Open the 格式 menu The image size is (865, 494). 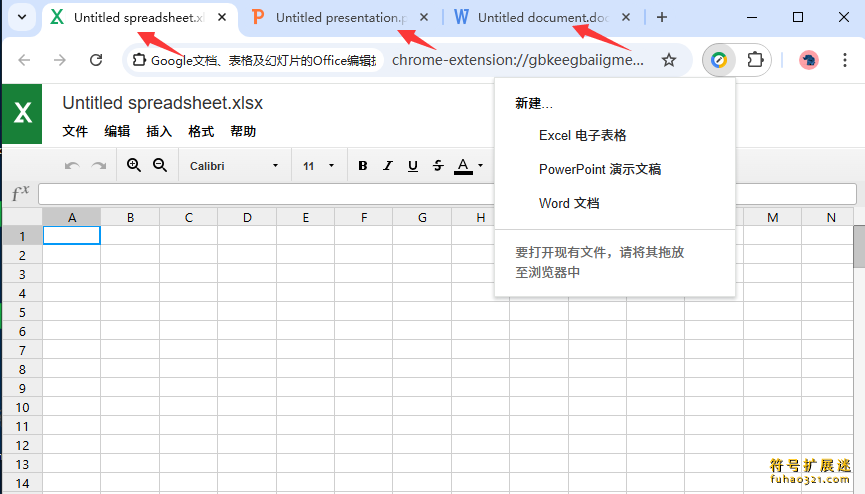click(x=201, y=131)
